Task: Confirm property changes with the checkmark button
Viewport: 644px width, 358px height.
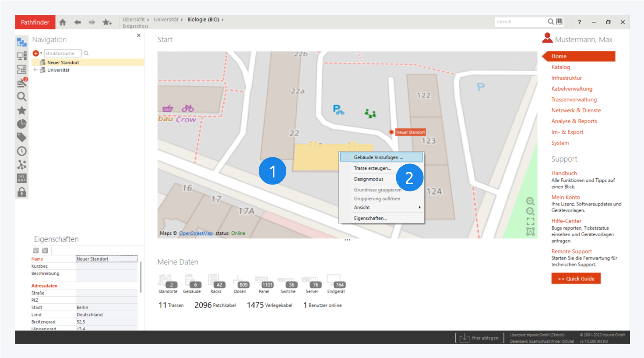Action: tap(36, 251)
